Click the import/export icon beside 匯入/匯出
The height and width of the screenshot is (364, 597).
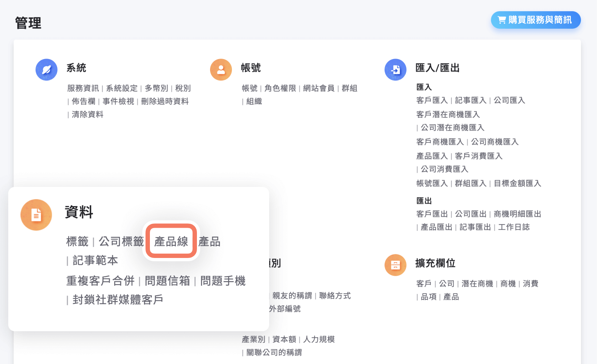point(395,69)
